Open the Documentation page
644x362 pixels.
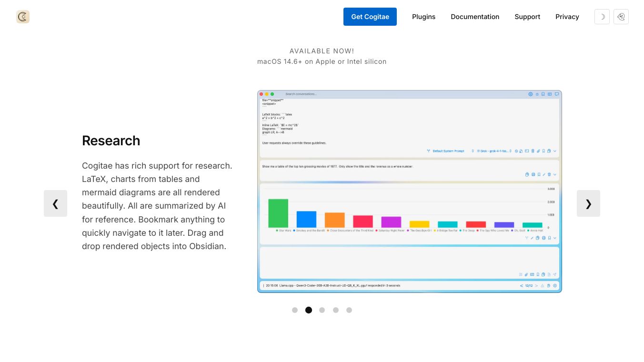[475, 17]
